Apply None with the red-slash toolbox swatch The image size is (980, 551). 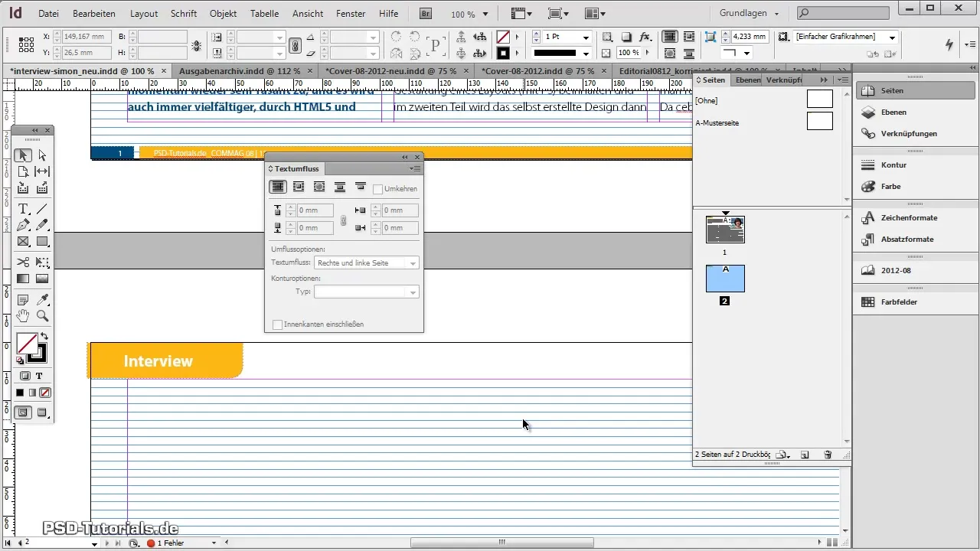[x=45, y=393]
